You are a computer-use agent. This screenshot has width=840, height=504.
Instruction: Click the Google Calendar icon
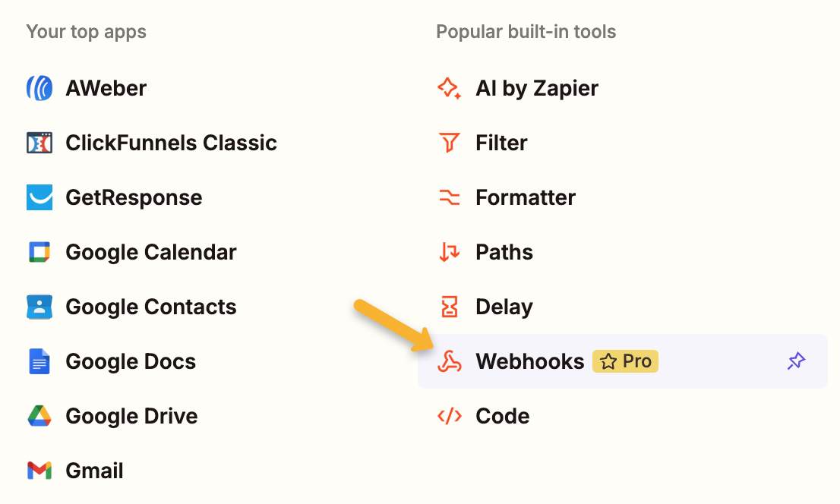pyautogui.click(x=39, y=252)
